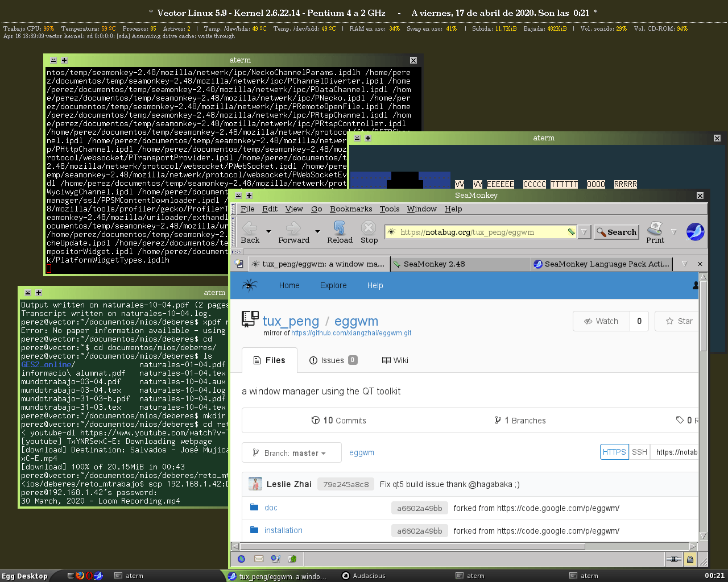Open the Forward history dropdown arrow
The image size is (728, 582).
[317, 232]
